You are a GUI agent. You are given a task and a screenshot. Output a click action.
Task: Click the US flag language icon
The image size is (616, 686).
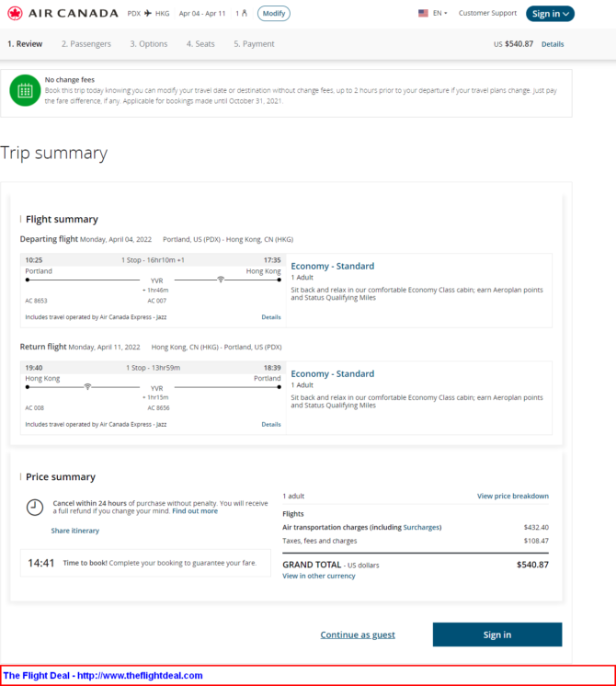pos(423,13)
